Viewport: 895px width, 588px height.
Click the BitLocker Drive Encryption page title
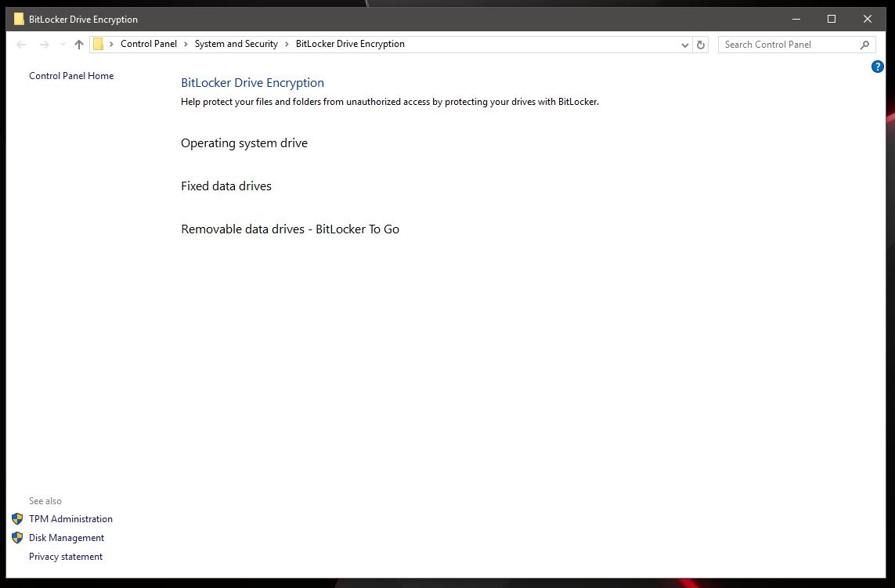point(252,83)
